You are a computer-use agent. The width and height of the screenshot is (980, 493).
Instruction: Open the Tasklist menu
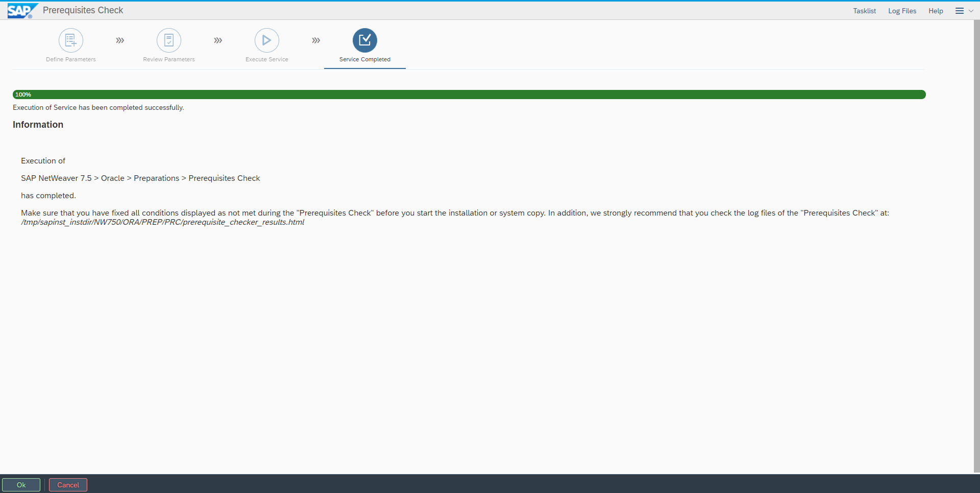click(x=865, y=11)
